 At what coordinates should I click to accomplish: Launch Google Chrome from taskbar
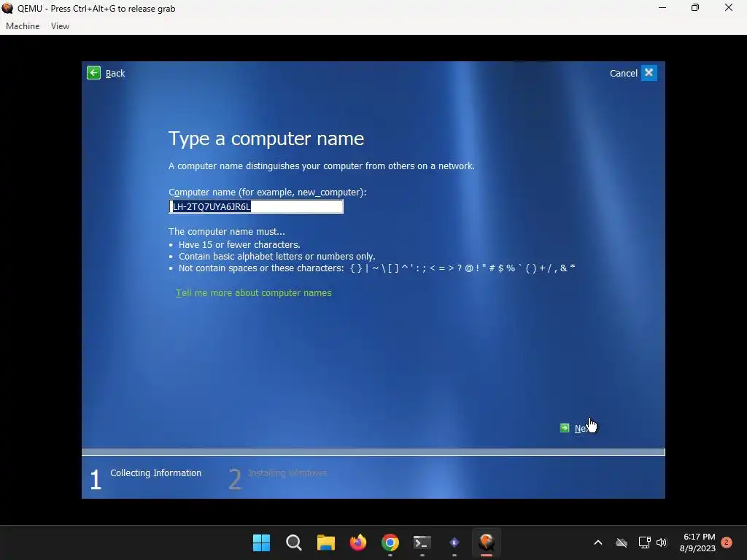[390, 542]
